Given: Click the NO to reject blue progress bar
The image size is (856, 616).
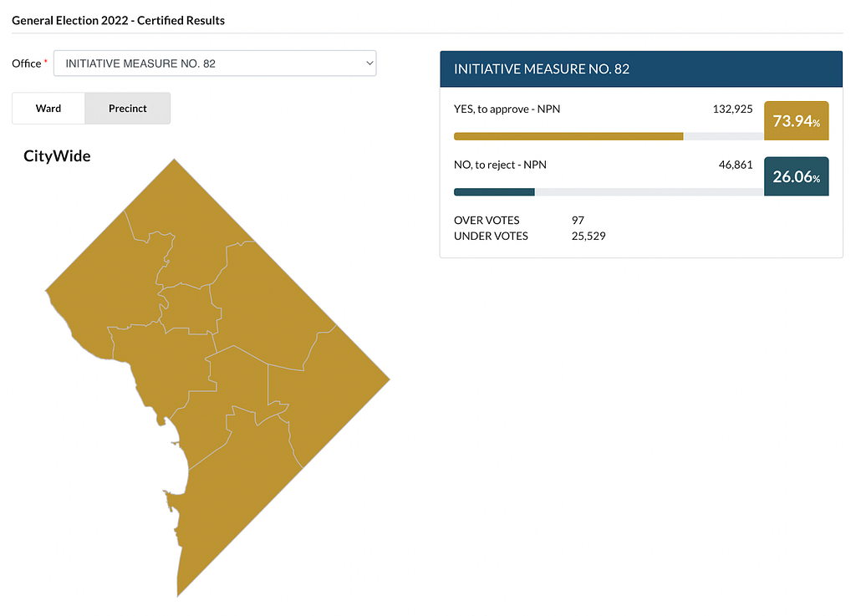Looking at the screenshot, I should pos(609,192).
